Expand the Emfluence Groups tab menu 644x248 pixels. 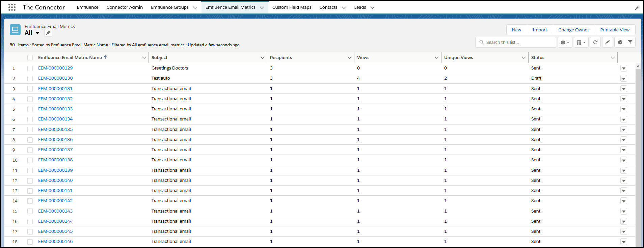click(x=195, y=7)
